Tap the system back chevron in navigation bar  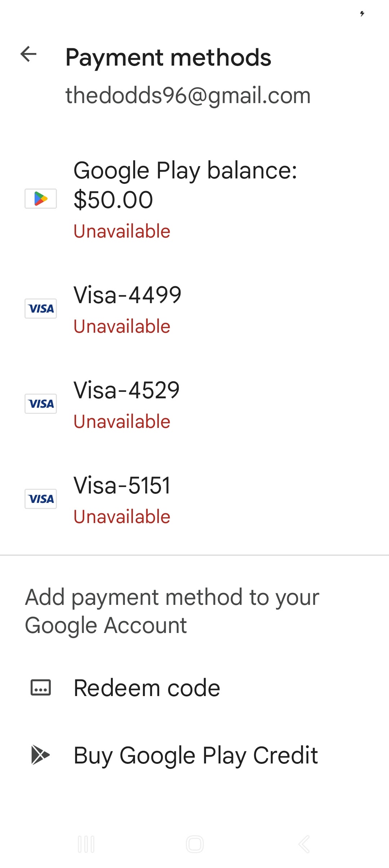tap(304, 844)
